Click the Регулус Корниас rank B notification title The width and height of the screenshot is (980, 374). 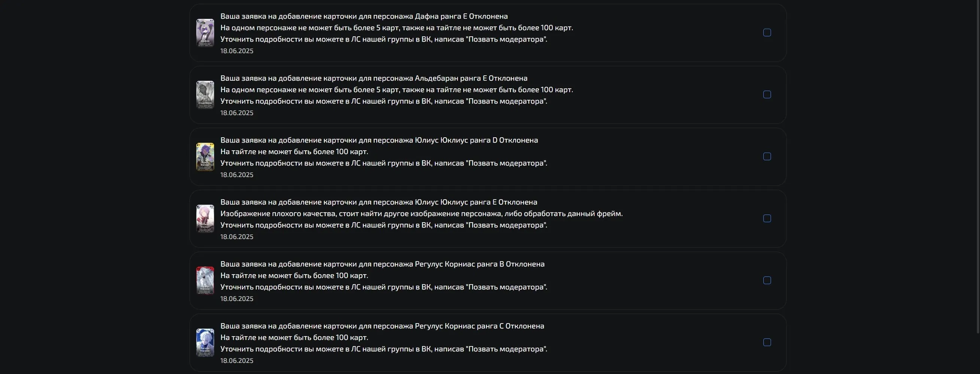(x=382, y=264)
